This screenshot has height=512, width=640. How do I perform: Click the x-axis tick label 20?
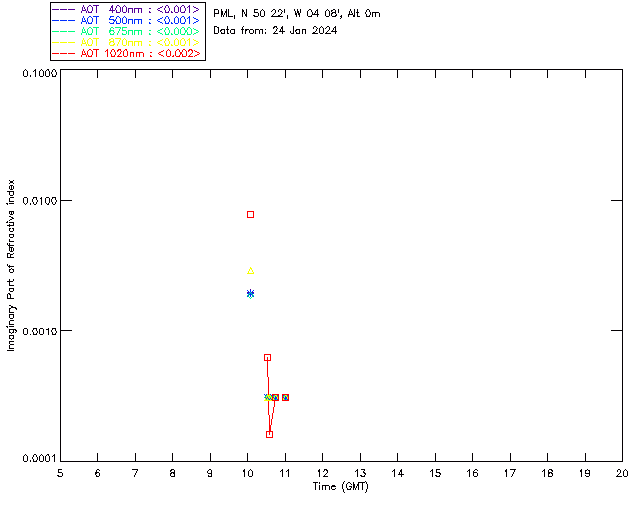click(622, 473)
